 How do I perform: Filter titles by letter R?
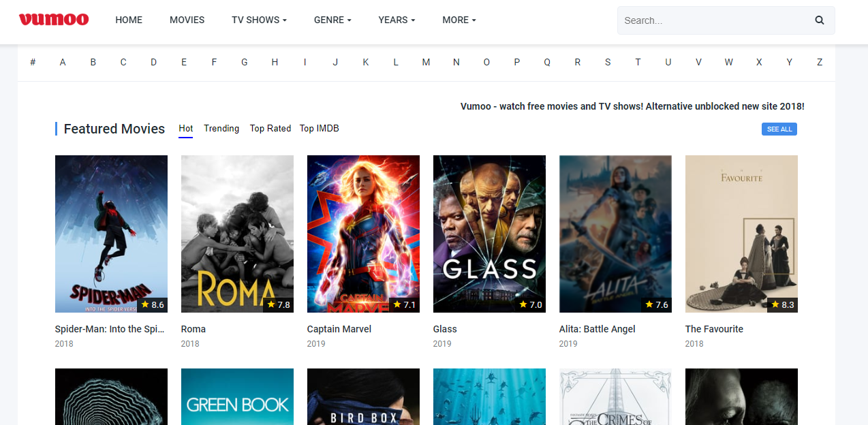coord(578,62)
